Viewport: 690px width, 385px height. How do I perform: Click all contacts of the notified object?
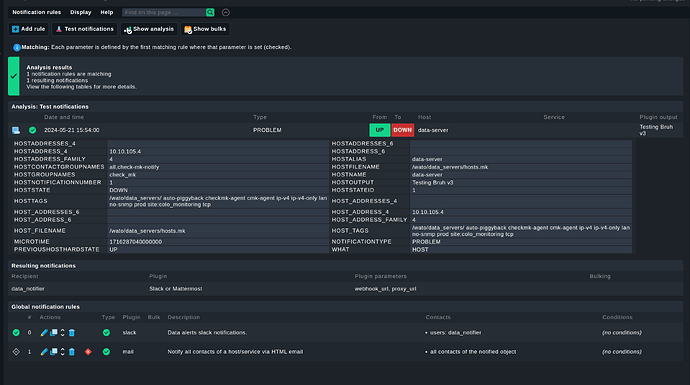(473, 352)
